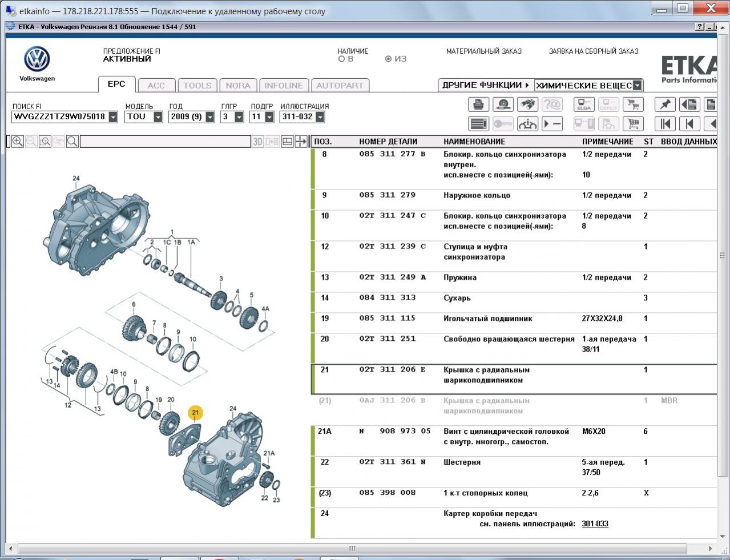Select position 21 highlighted callout in diagram
Screen dimensions: 730x560
(196, 413)
